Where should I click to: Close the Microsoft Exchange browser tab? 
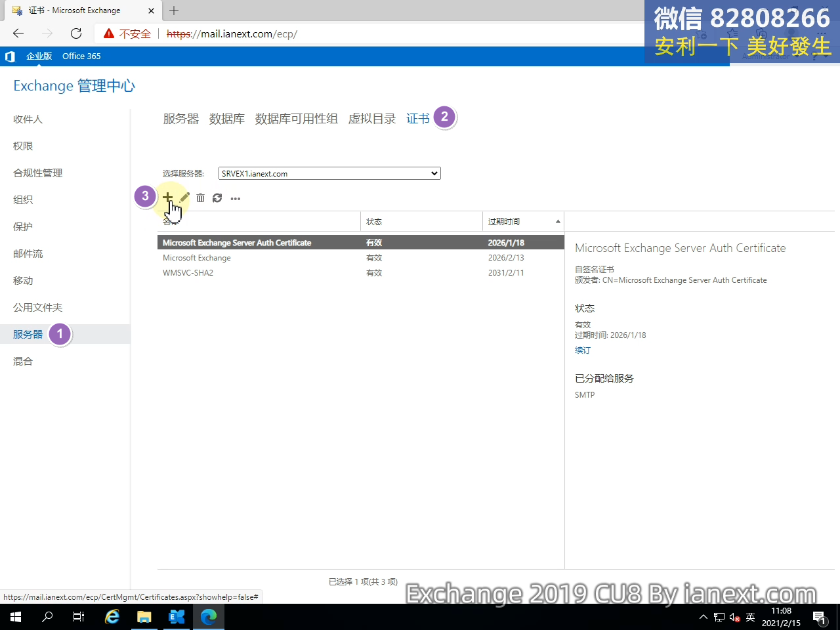152,10
